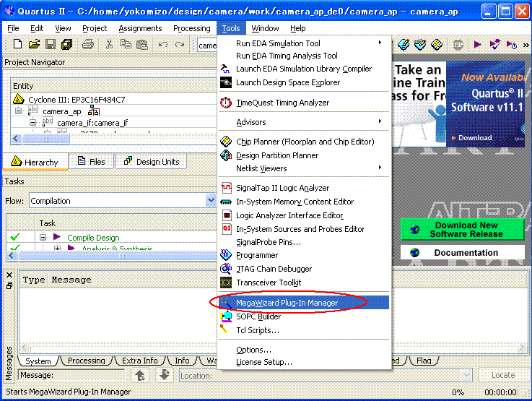Collapse camera_if:camera_if tree node
This screenshot has height=401, width=532.
tap(32, 122)
